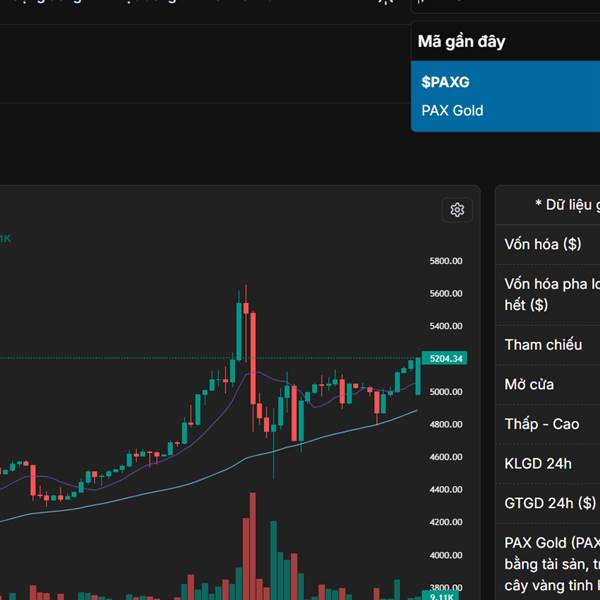Click the 5800.00 price axis label
The image size is (600, 600).
click(445, 261)
